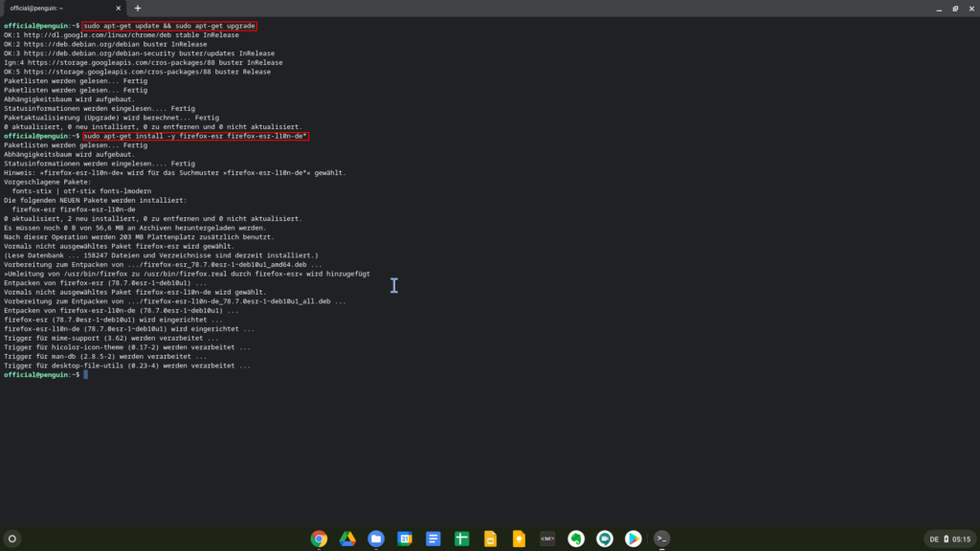Launch Evernote from the shelf
This screenshot has height=551, width=980.
(576, 539)
